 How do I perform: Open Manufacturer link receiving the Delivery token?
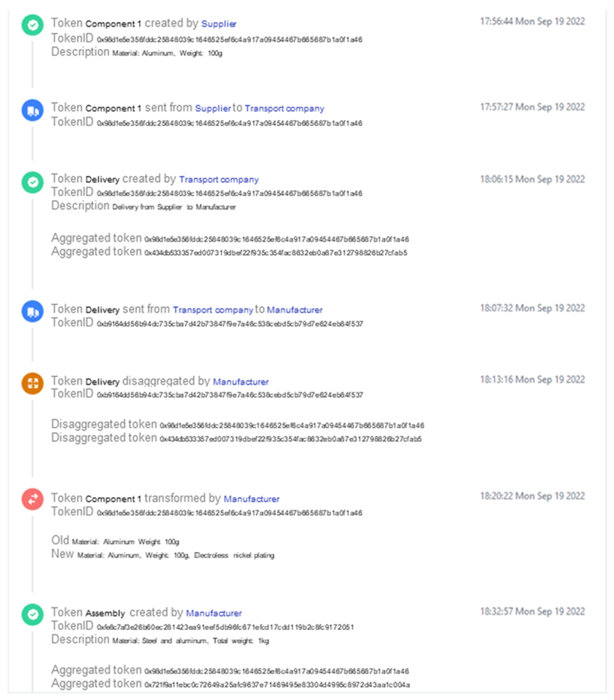pyautogui.click(x=294, y=310)
